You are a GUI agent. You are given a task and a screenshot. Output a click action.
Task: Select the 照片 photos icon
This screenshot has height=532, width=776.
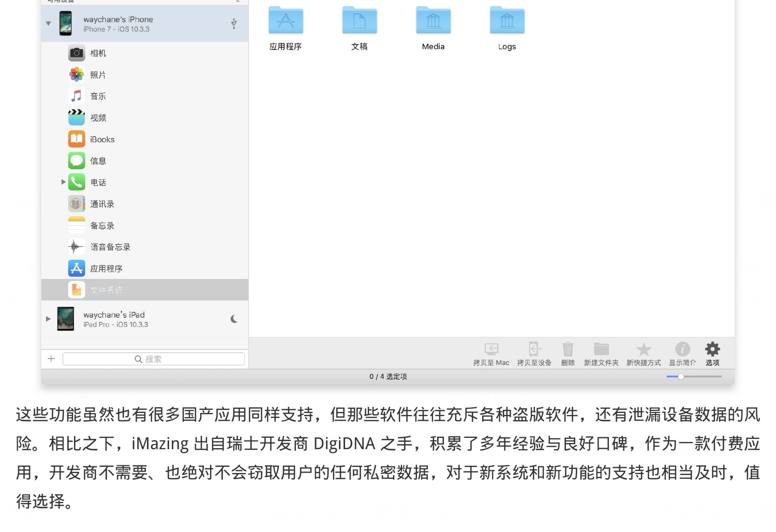coord(77,75)
